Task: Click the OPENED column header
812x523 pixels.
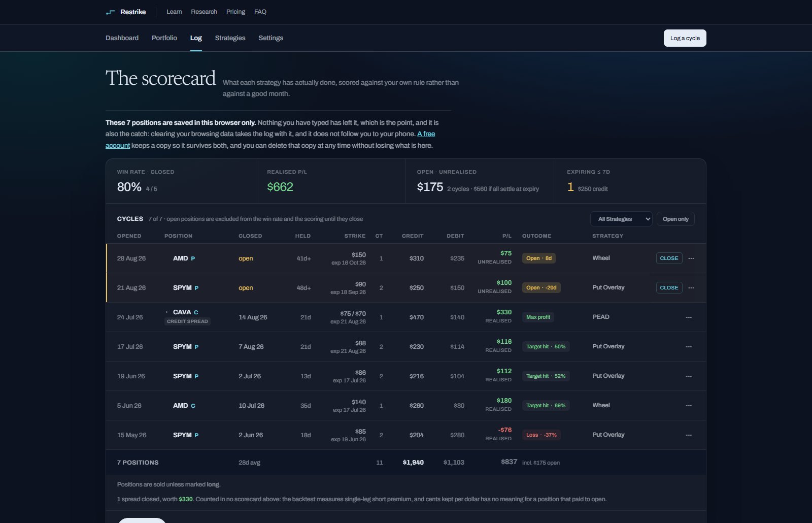Action: tap(129, 236)
